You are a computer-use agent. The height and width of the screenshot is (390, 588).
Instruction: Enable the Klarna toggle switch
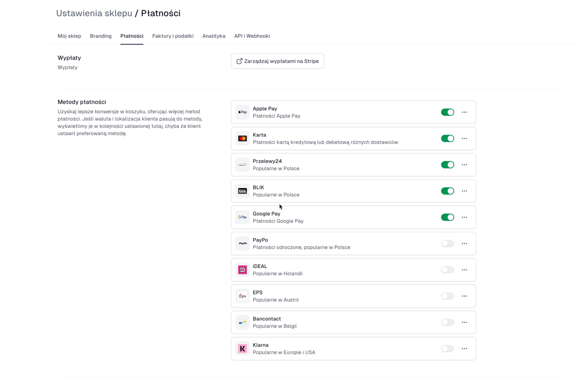click(x=447, y=349)
